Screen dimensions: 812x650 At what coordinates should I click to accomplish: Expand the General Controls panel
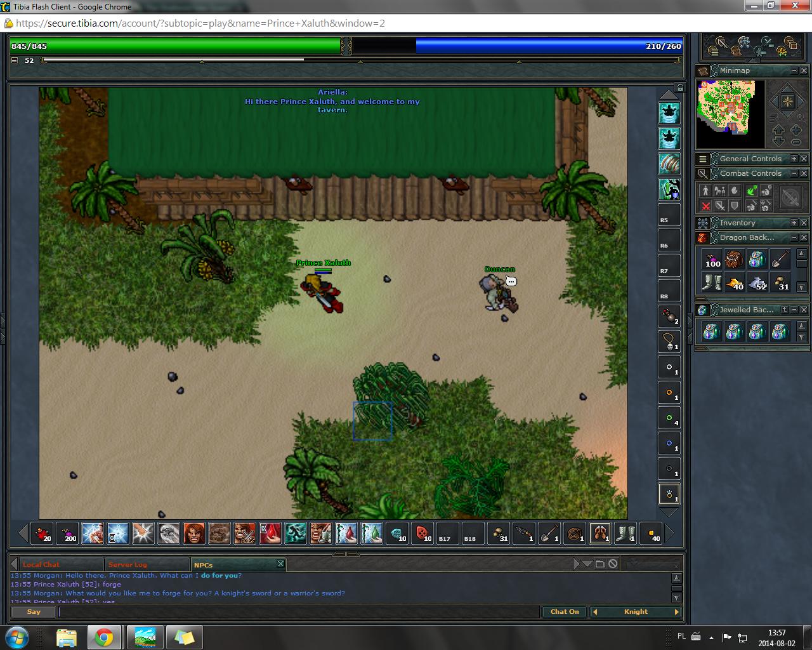coord(794,159)
